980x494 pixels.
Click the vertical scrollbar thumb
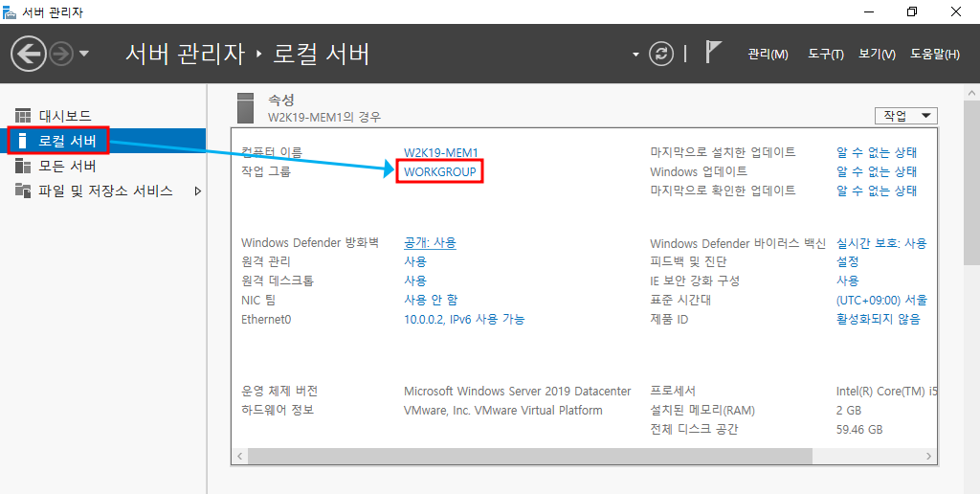point(971,183)
